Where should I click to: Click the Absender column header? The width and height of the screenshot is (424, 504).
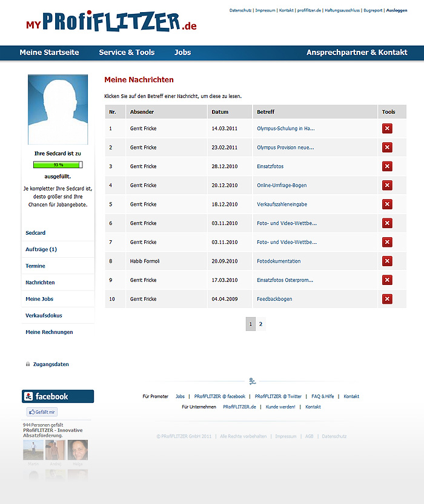click(142, 112)
